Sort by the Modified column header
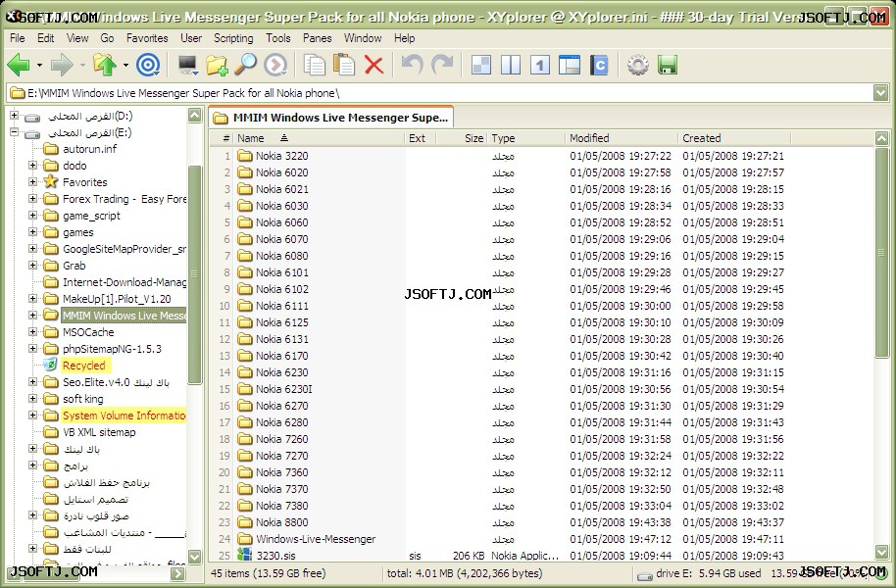The width and height of the screenshot is (896, 588). pyautogui.click(x=622, y=138)
